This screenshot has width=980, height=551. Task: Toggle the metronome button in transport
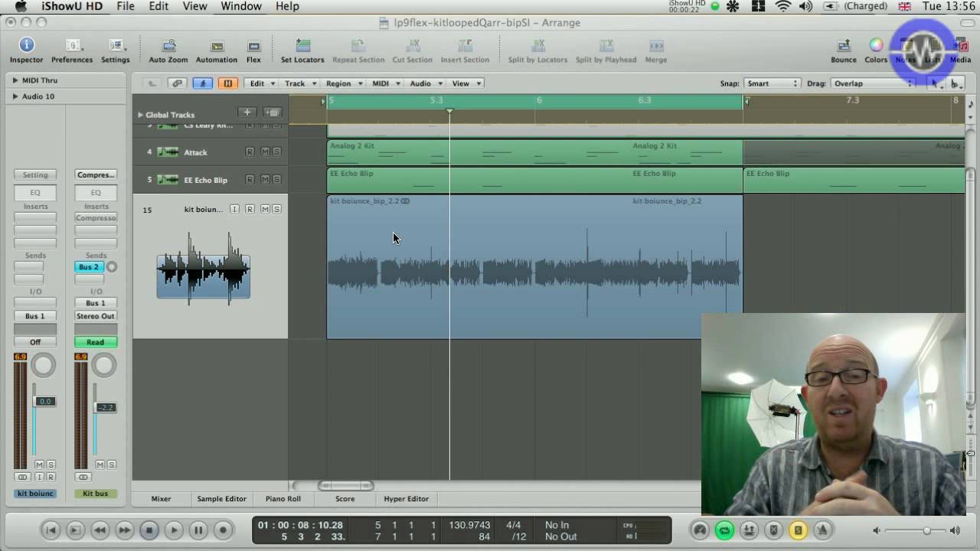822,530
